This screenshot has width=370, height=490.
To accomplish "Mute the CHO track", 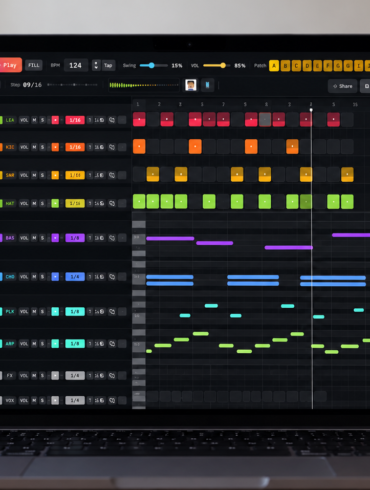I will (34, 277).
